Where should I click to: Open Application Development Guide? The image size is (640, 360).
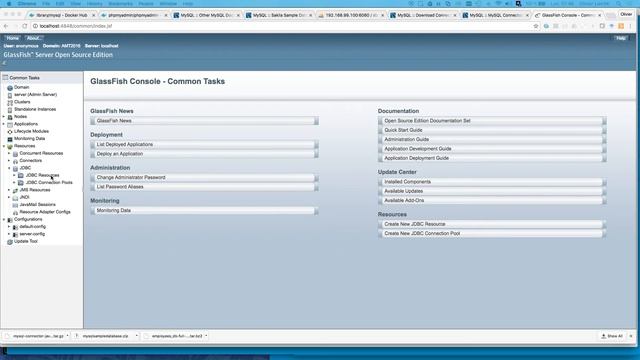(x=492, y=149)
